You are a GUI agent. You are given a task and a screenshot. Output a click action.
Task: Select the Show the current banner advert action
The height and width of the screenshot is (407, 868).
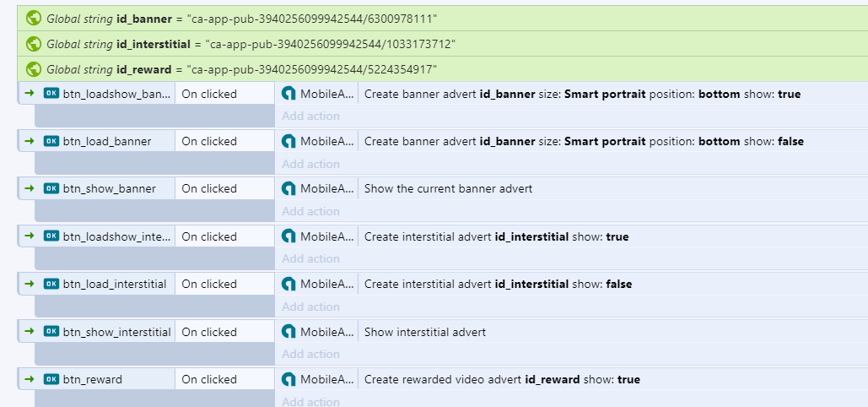point(449,188)
